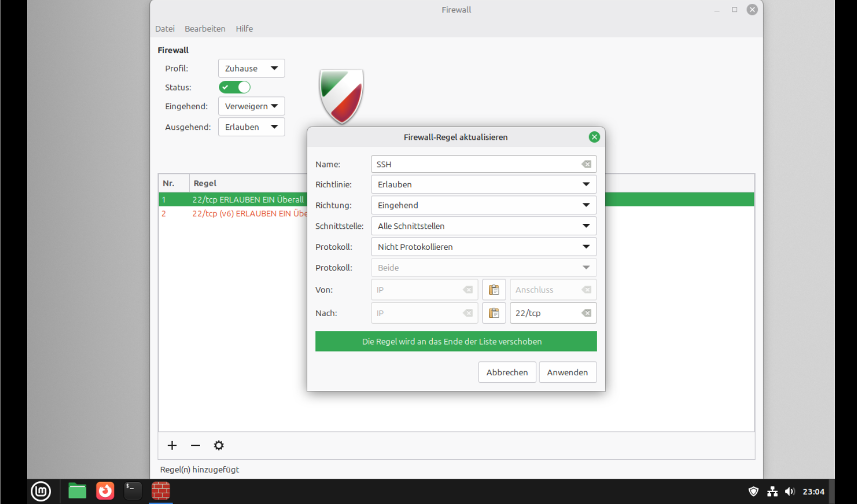Click the minus icon to remove rule
This screenshot has height=504, width=857.
coord(195,445)
